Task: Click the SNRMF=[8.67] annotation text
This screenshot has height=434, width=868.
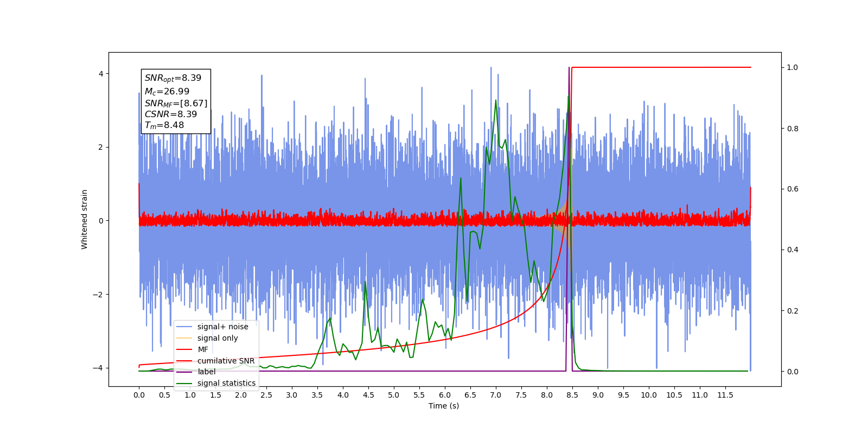Action: pos(176,103)
